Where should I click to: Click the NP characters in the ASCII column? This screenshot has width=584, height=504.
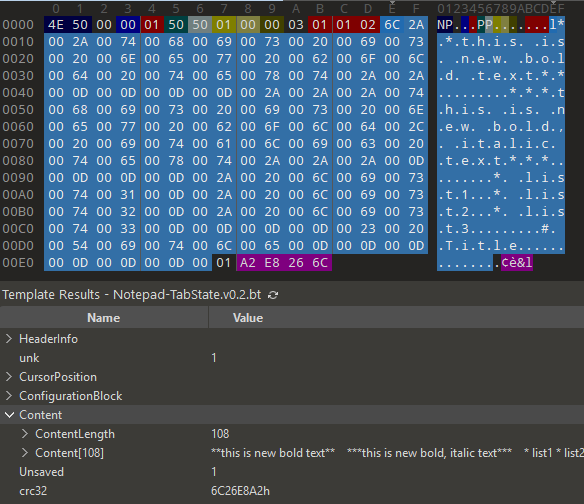445,25
